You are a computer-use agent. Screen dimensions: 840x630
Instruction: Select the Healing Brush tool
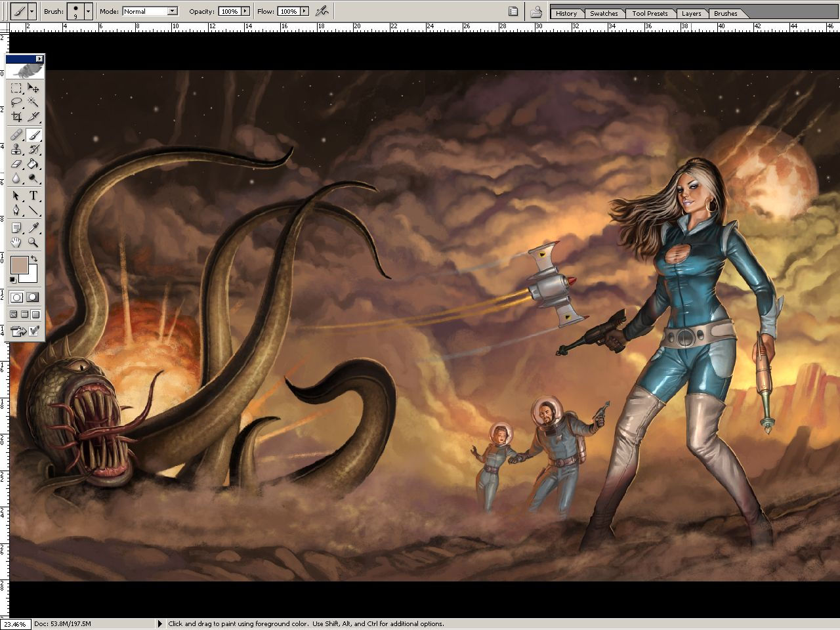pos(16,135)
